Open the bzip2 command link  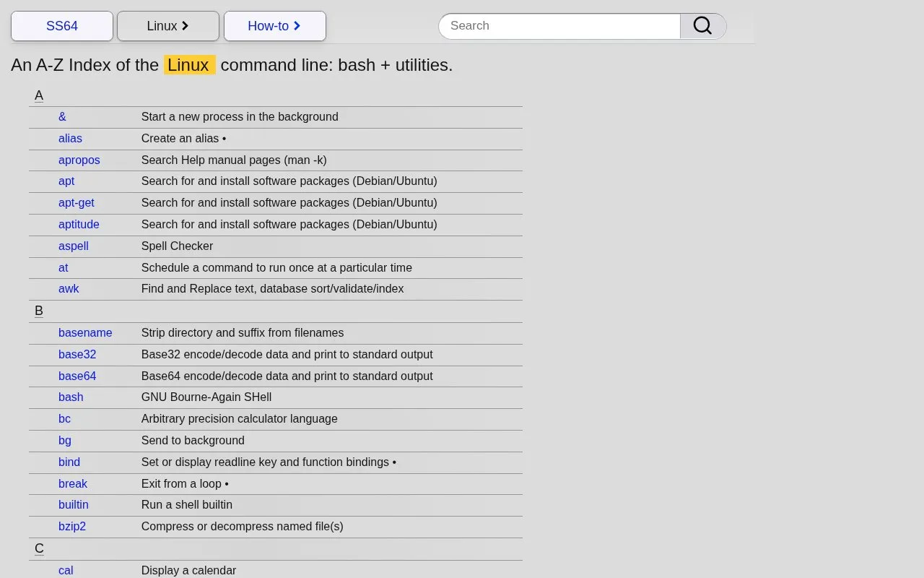tap(72, 527)
